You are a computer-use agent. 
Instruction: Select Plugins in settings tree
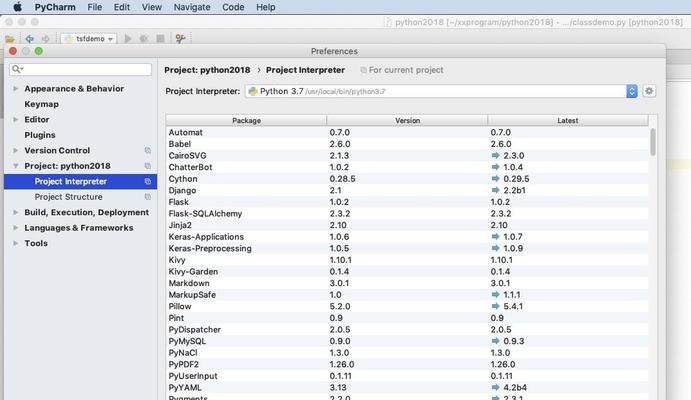click(x=40, y=135)
